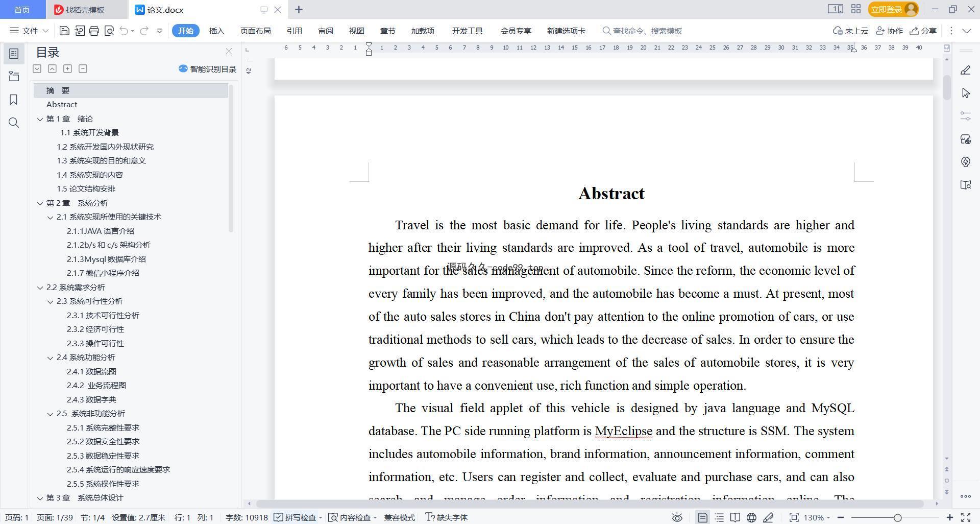Click the Export to PDF icon
Image resolution: width=980 pixels, height=524 pixels.
(x=79, y=31)
